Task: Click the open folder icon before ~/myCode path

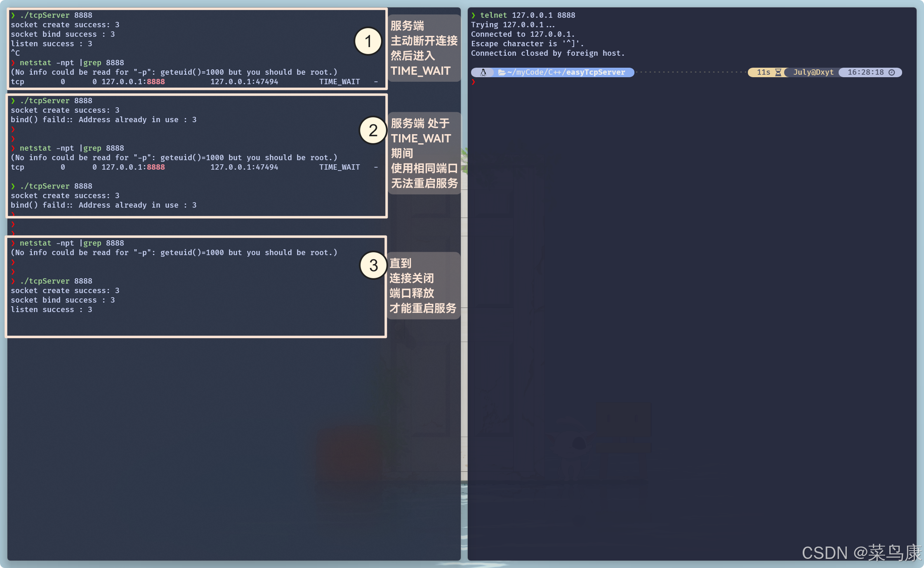Action: [x=502, y=73]
